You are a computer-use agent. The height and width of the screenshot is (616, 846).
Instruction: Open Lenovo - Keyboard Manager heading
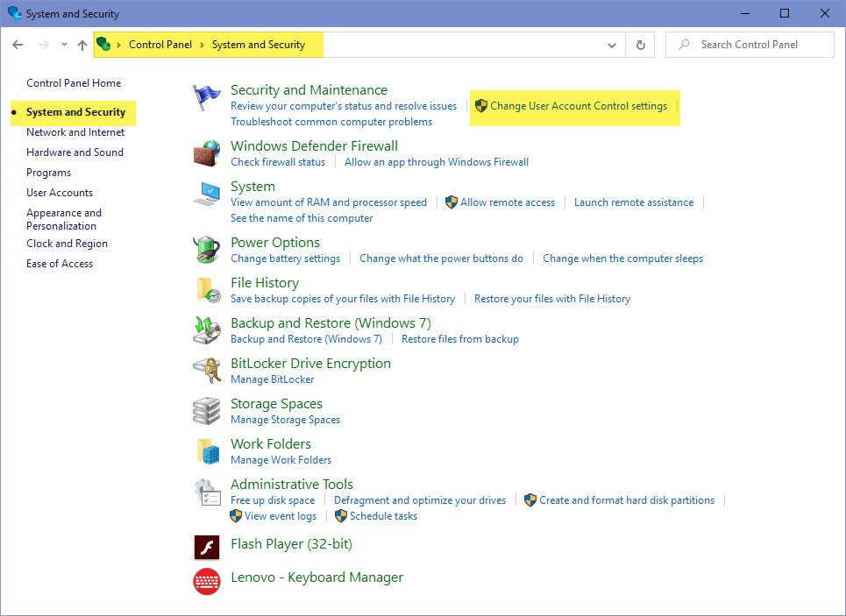[317, 577]
